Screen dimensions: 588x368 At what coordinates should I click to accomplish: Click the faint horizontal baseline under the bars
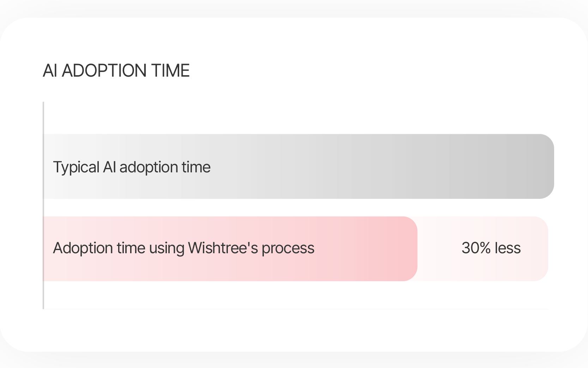pyautogui.click(x=296, y=309)
